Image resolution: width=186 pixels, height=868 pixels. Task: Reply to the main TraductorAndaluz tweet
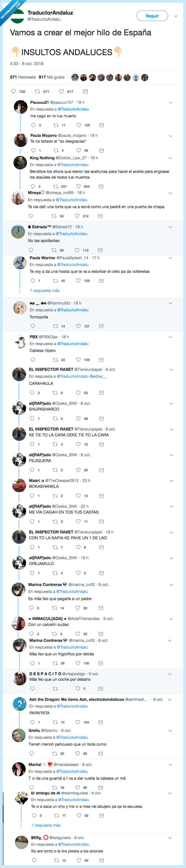click(x=14, y=91)
